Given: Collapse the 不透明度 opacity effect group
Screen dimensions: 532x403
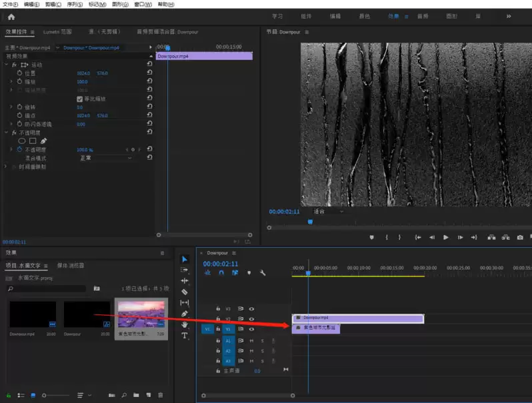Looking at the screenshot, I should tap(6, 133).
